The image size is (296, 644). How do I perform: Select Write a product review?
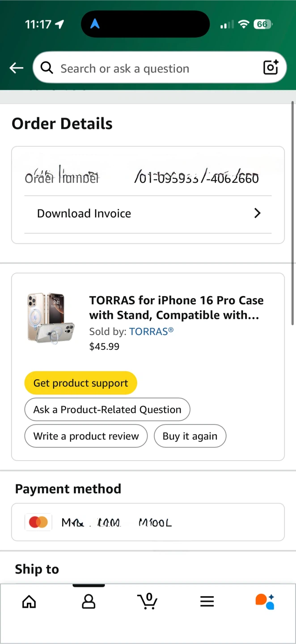(x=86, y=436)
